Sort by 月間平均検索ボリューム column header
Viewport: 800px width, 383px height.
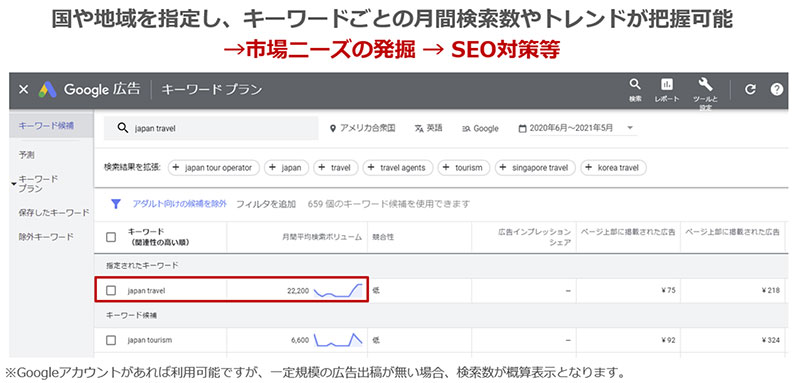(322, 237)
